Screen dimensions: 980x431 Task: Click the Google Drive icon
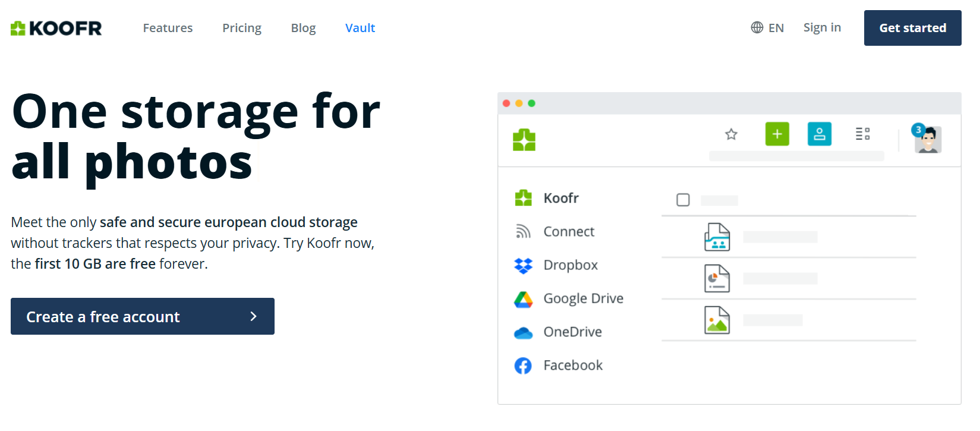click(524, 299)
